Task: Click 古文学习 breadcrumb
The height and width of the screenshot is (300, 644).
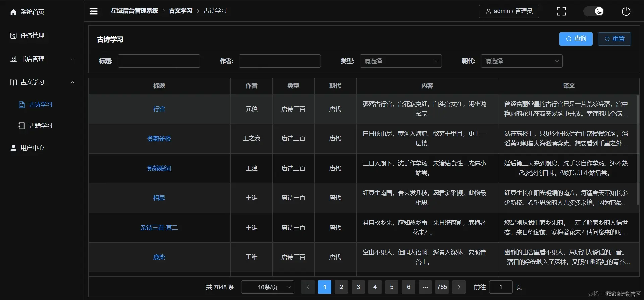Action: [x=181, y=11]
